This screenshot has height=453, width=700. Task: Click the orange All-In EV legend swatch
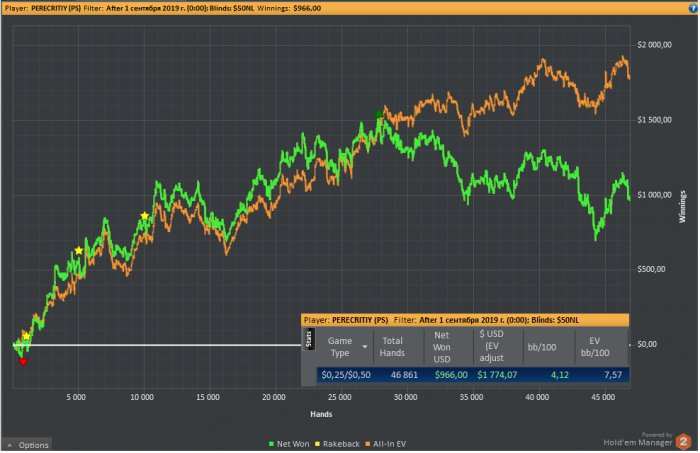tap(367, 444)
